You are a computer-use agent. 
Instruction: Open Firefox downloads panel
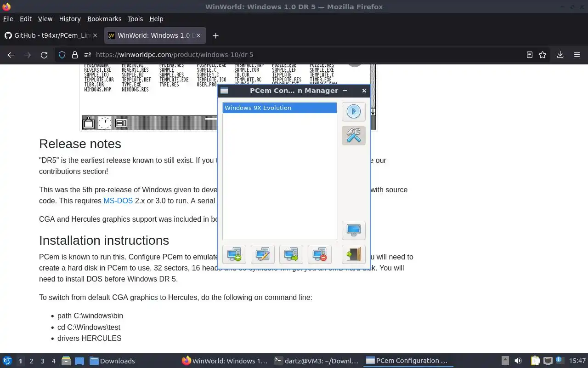pyautogui.click(x=560, y=55)
